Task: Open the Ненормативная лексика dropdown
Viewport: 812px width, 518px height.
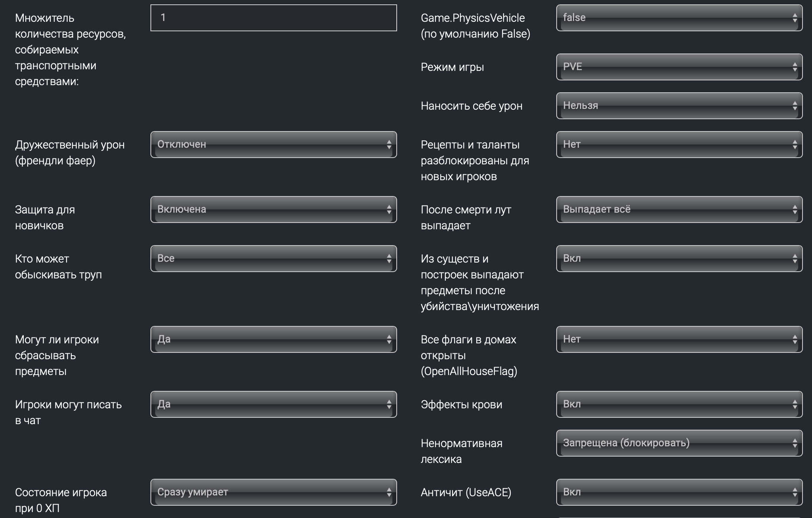Action: [679, 443]
